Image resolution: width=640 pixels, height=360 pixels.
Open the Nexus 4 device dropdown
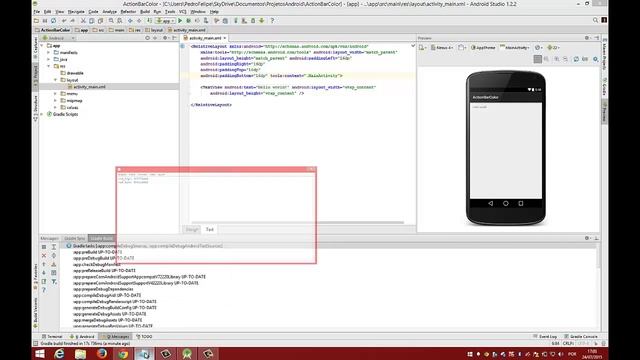point(442,48)
